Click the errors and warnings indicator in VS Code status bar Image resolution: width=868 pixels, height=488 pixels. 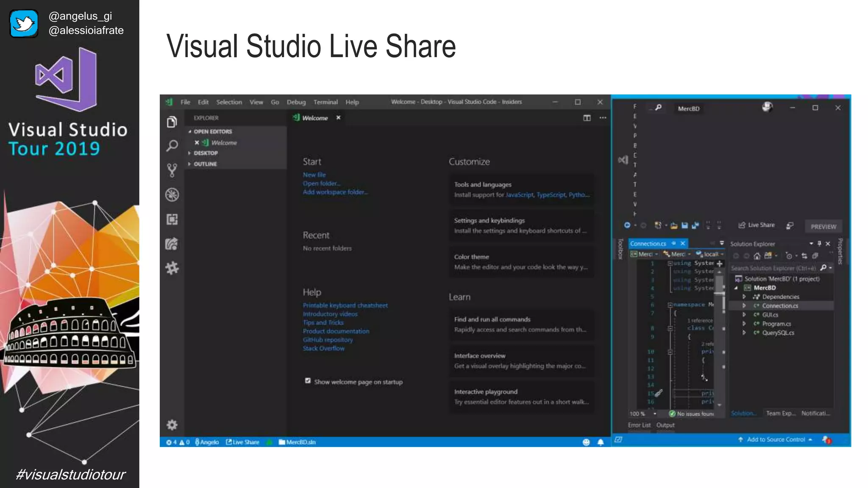click(178, 442)
